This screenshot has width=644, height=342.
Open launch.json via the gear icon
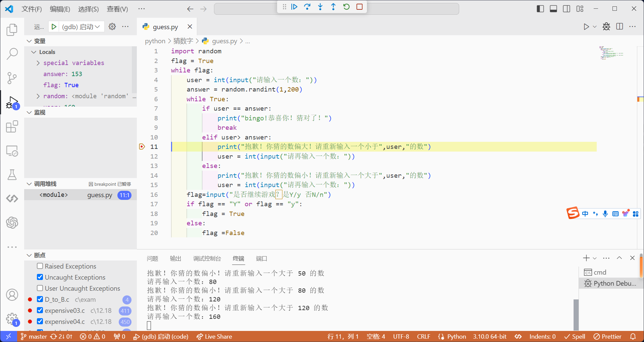click(x=112, y=26)
